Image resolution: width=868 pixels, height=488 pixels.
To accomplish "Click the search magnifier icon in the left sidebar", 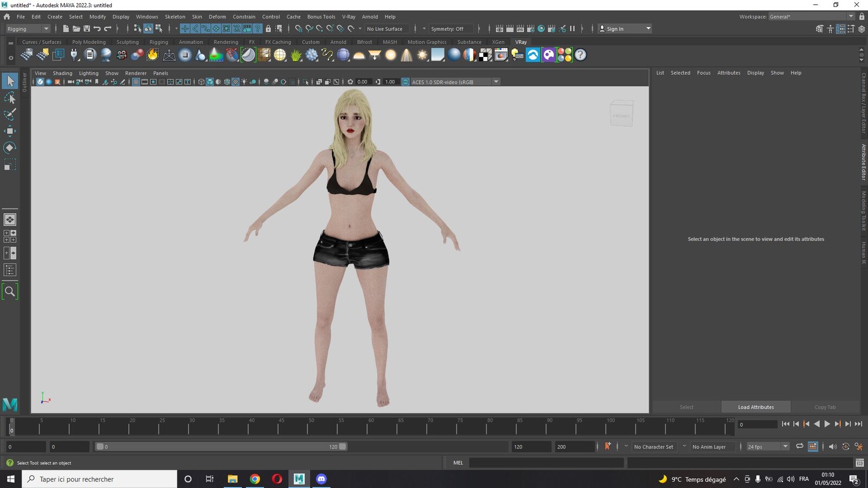I will click(10, 292).
